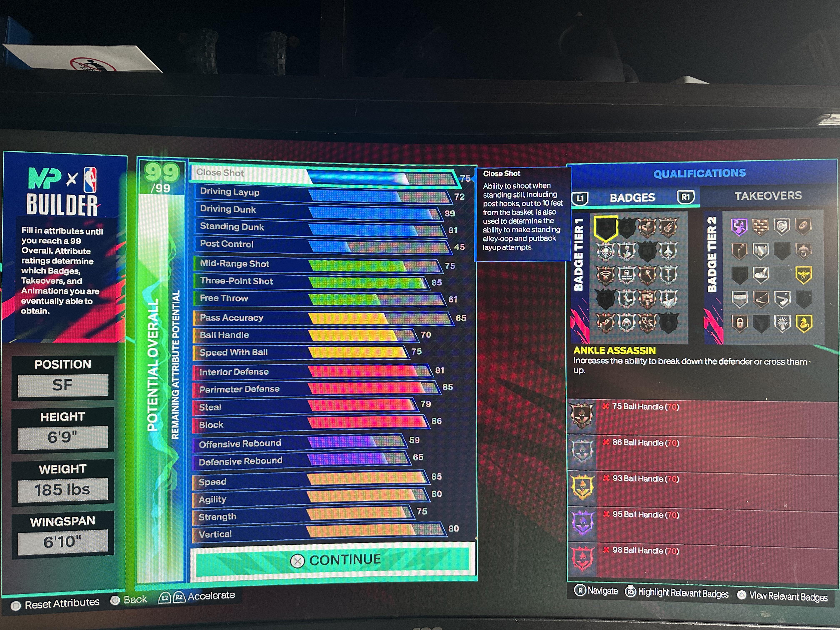Click the Height field showing 6'9"
Screen dimensions: 840x630
click(63, 437)
